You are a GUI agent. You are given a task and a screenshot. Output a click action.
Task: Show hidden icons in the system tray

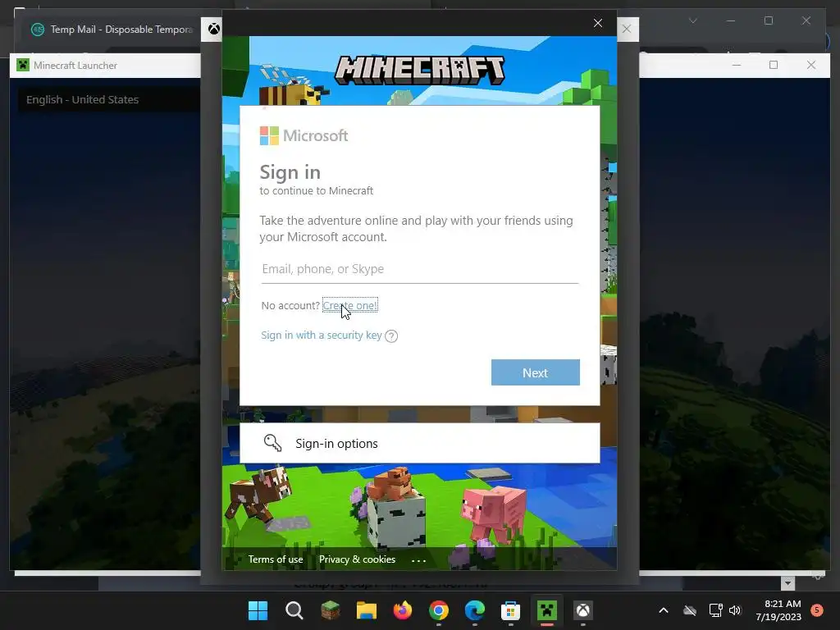coord(663,610)
